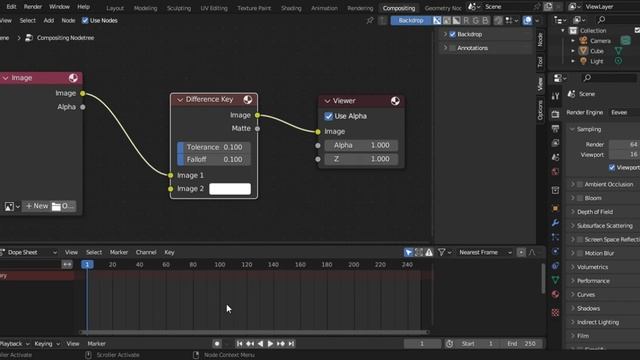Click the New image button

click(x=36, y=207)
